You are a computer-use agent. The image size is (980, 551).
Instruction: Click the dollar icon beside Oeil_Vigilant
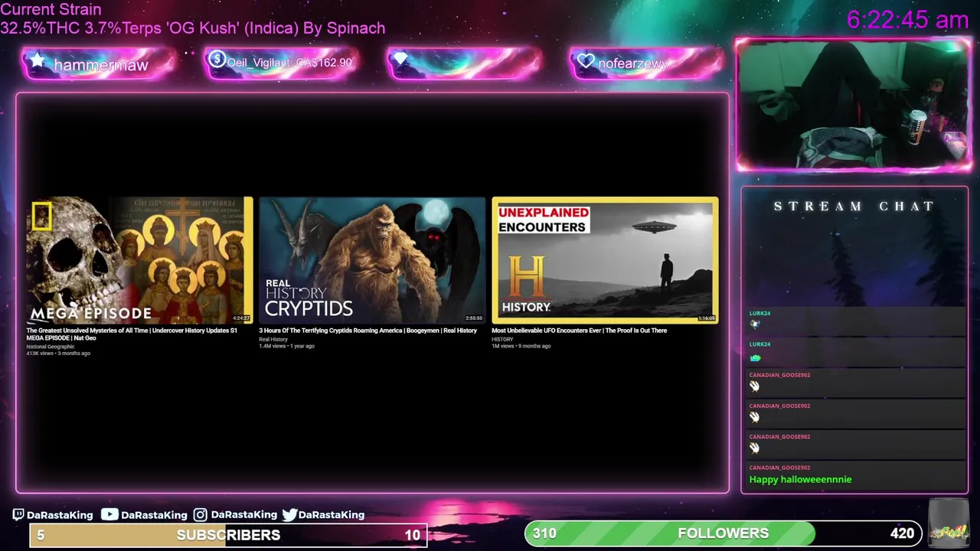[x=217, y=59]
